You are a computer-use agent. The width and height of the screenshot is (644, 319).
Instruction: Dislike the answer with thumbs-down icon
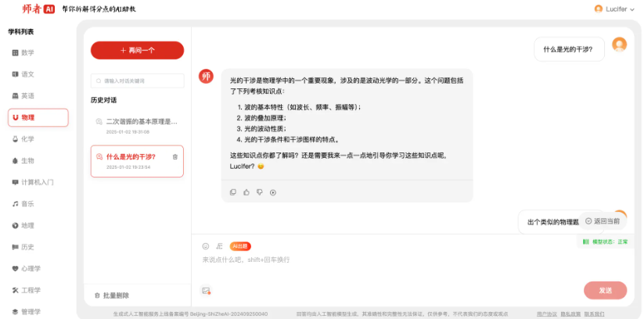[x=260, y=192]
